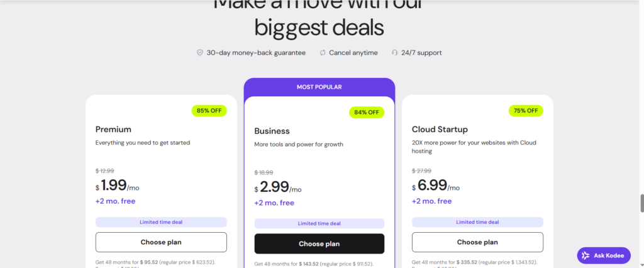Click the page's vertical scrollbar thumb
The image size is (644, 268).
pos(641,203)
